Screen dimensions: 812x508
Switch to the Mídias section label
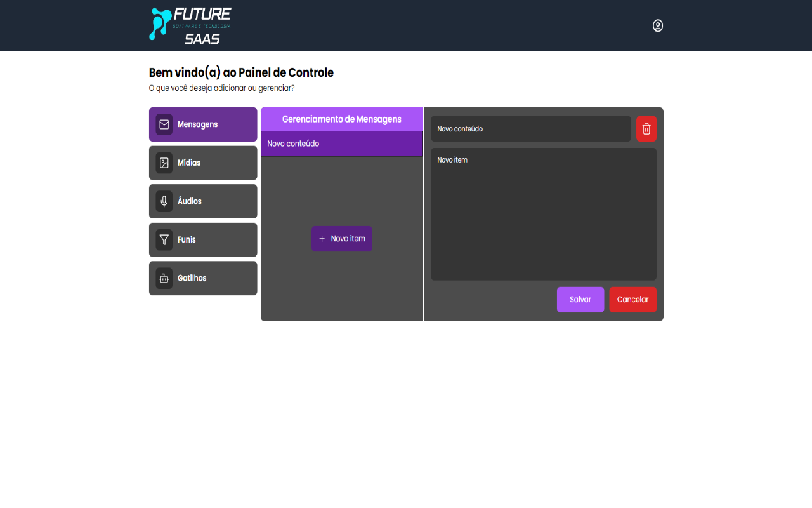189,163
